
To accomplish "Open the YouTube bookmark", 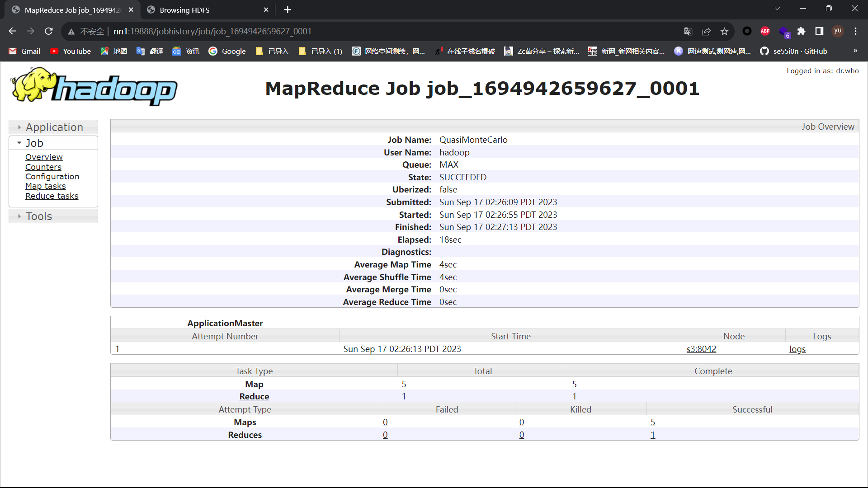I will click(x=71, y=51).
